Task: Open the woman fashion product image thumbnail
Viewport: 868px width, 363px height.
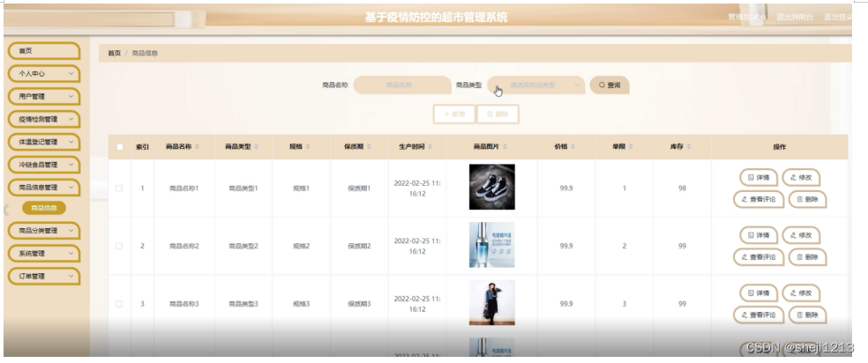Action: (491, 302)
